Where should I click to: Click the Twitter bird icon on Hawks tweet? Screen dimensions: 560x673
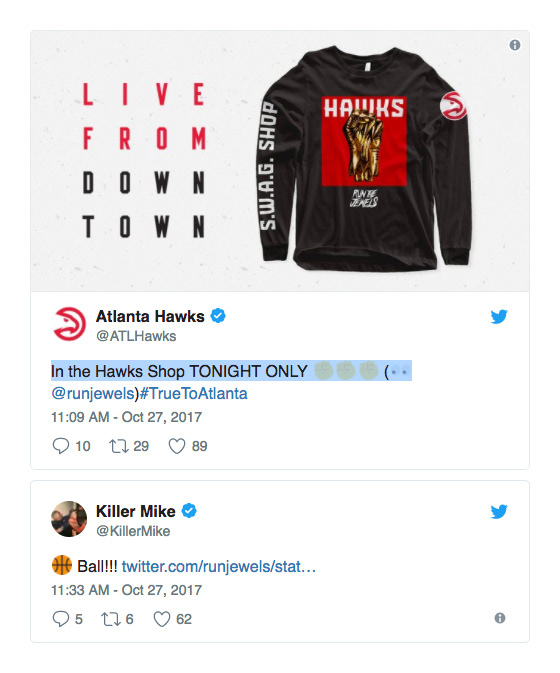499,316
